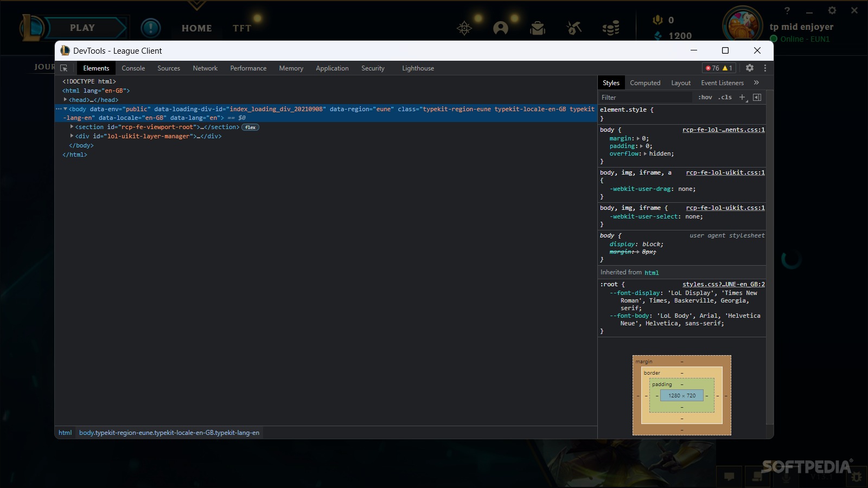Click the display: block value

click(x=652, y=245)
